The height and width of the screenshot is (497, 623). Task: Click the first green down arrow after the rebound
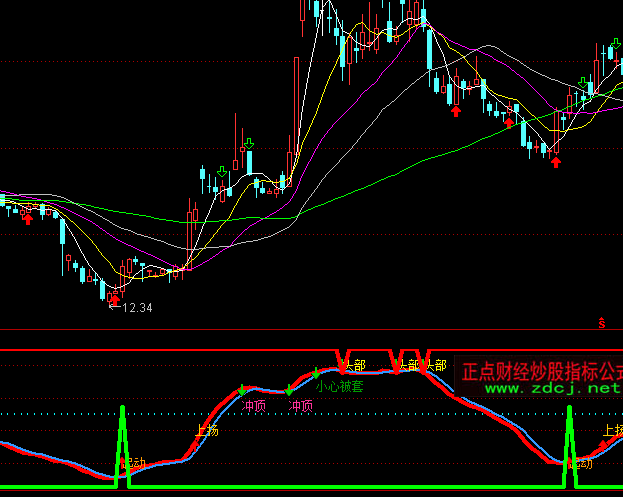(220, 172)
